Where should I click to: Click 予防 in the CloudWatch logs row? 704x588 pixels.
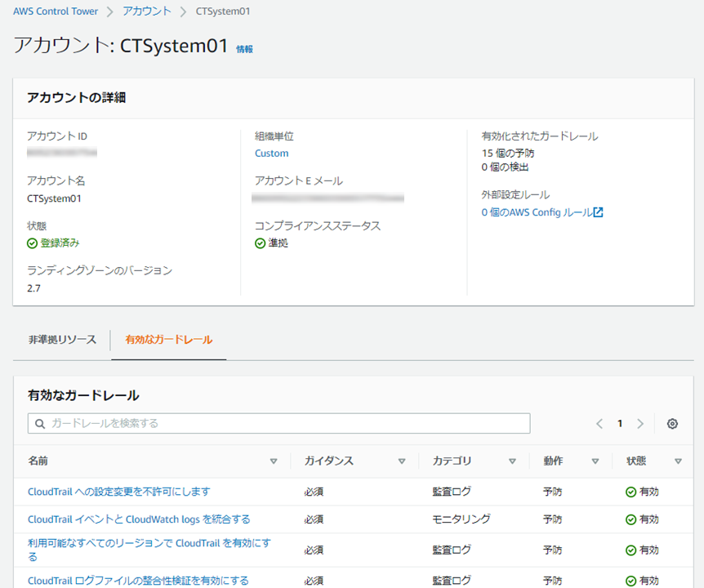552,519
